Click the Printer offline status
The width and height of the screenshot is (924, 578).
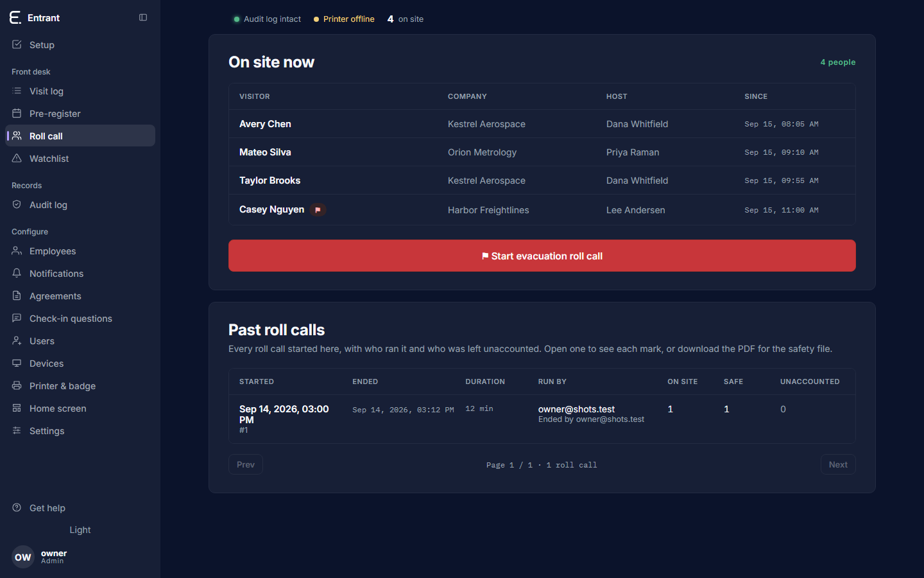click(344, 19)
